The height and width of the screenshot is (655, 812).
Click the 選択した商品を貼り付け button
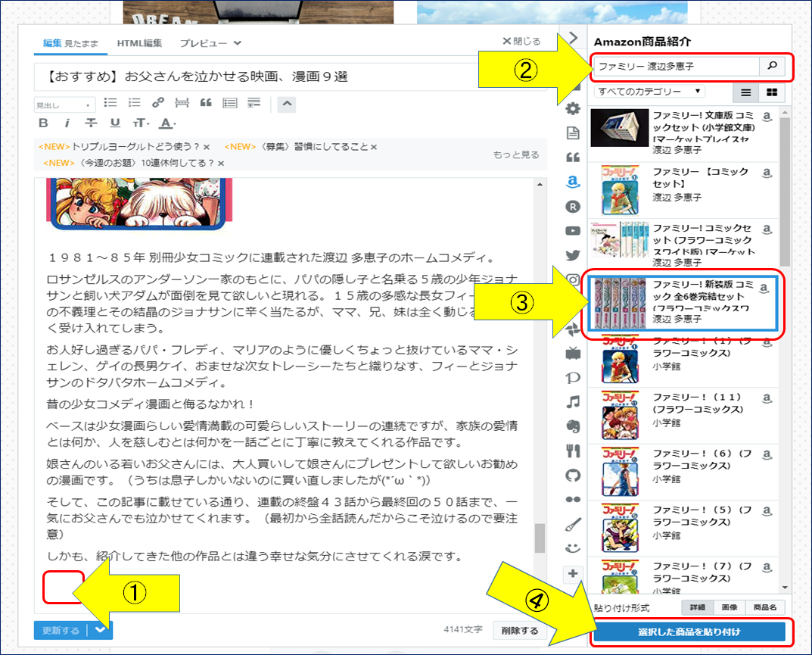[689, 631]
